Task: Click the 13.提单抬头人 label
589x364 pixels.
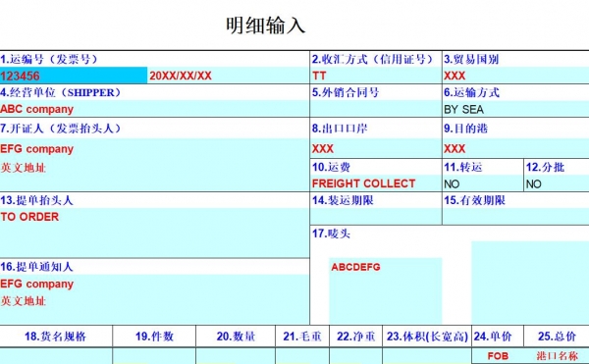Action: 36,200
